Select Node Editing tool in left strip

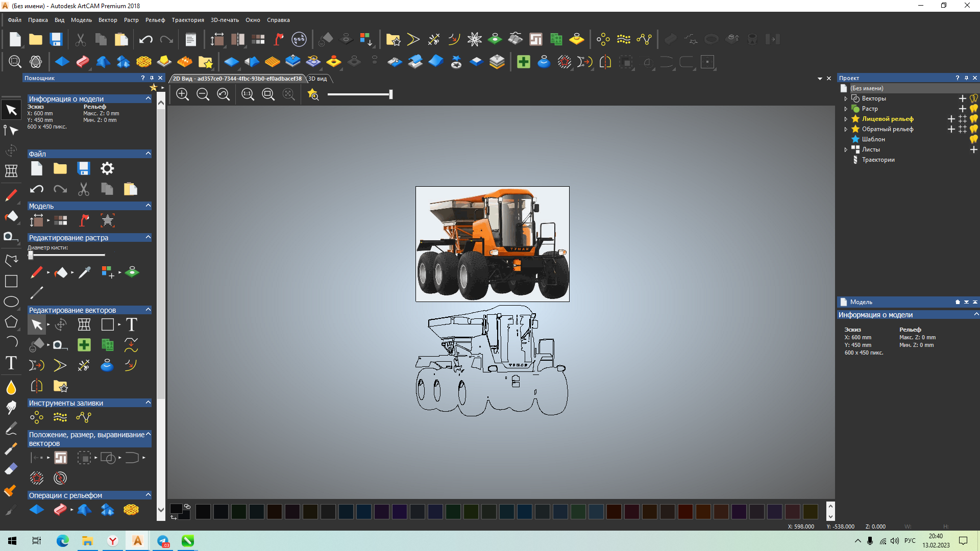11,130
